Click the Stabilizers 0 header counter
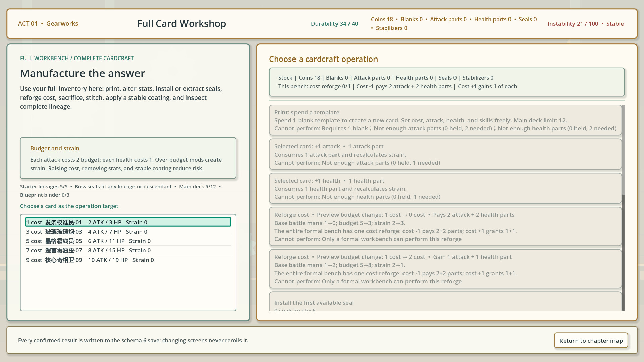 coord(391,28)
